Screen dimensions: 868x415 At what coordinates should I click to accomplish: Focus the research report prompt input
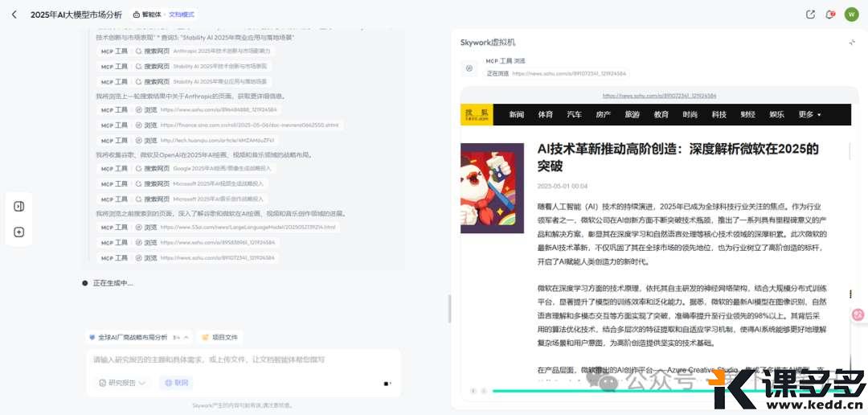coord(244,360)
